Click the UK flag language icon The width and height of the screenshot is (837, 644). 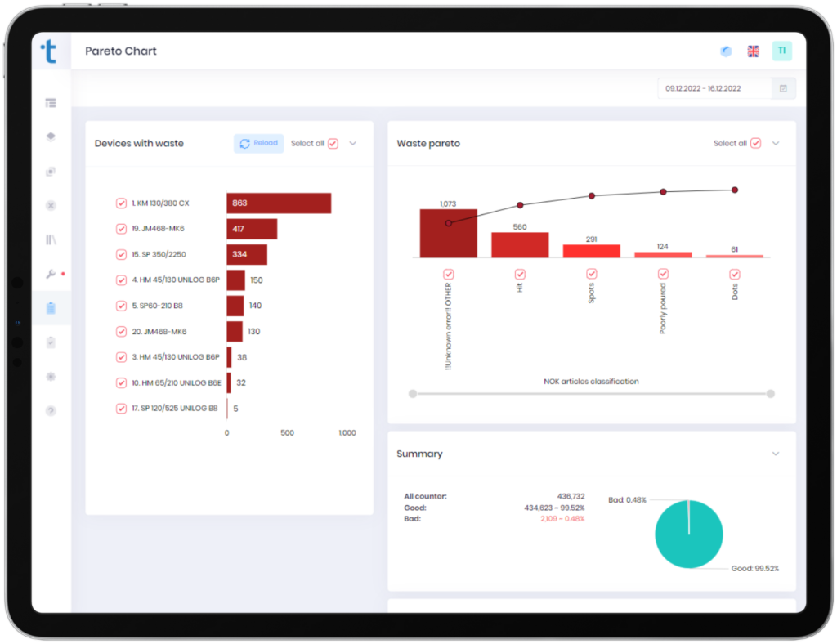click(x=753, y=51)
